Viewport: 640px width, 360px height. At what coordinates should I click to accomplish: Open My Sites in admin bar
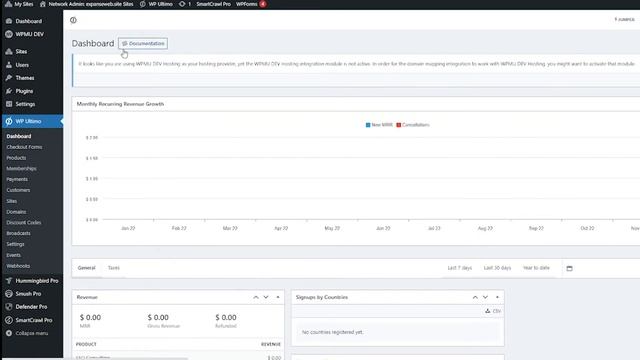(19, 4)
